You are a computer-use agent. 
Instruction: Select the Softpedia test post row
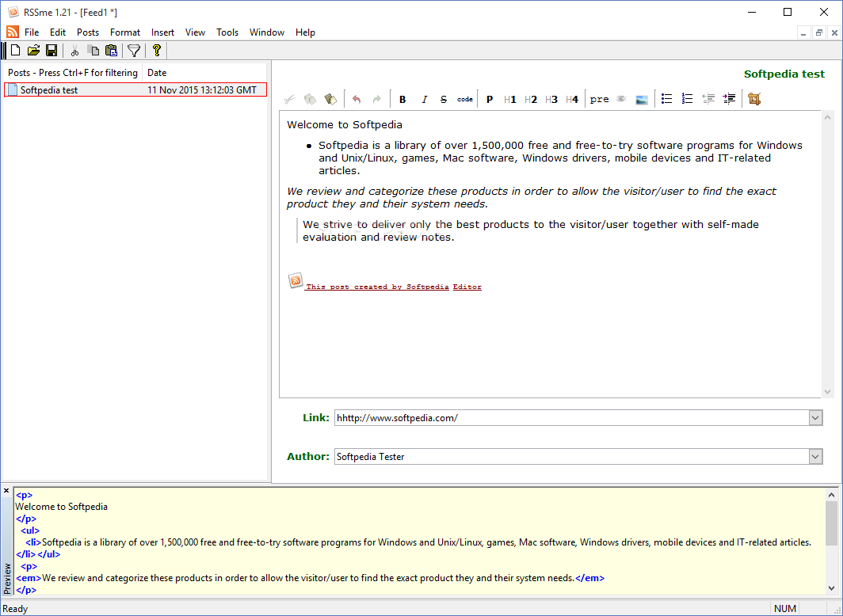point(135,89)
